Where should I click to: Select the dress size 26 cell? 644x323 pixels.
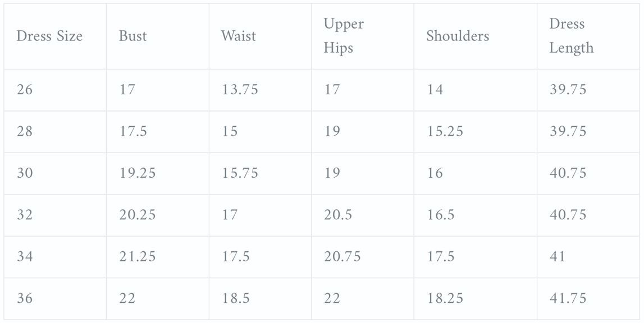coord(25,90)
